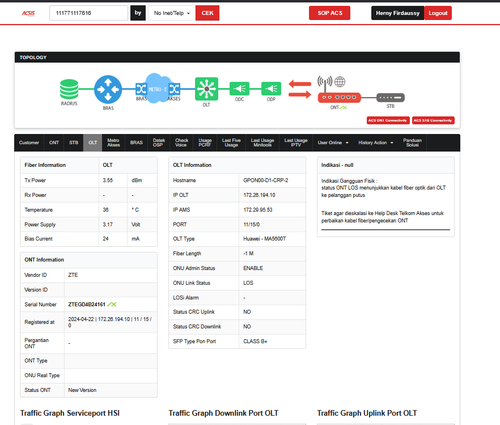Click the Temperature value 36

[106, 210]
